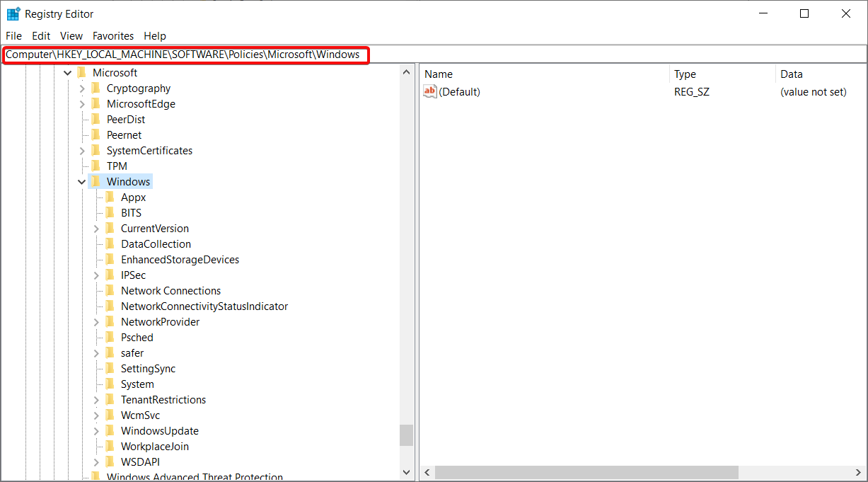Maximize the Registry Editor window
868x482 pixels.
tap(804, 13)
